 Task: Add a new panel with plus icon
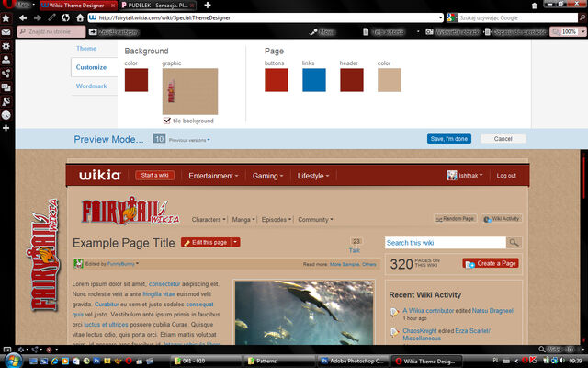(6, 128)
